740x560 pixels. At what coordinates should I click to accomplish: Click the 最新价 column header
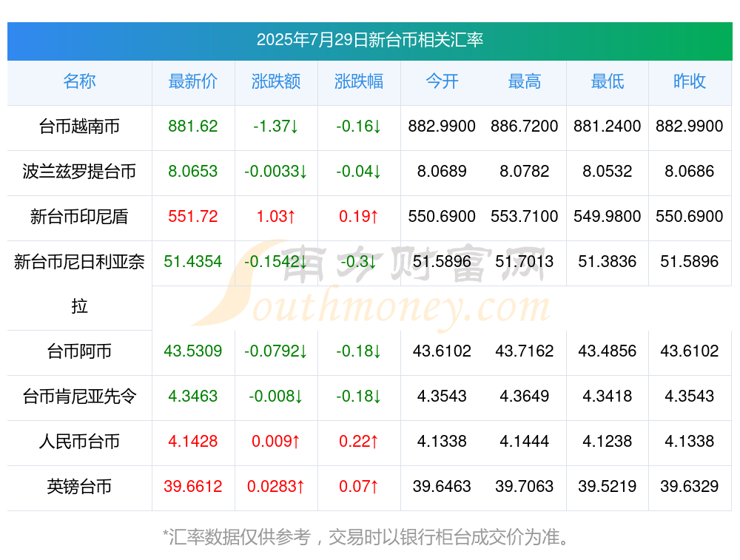(x=193, y=81)
